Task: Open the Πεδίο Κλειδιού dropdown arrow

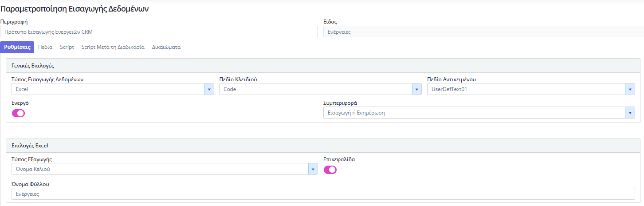Action: click(416, 89)
